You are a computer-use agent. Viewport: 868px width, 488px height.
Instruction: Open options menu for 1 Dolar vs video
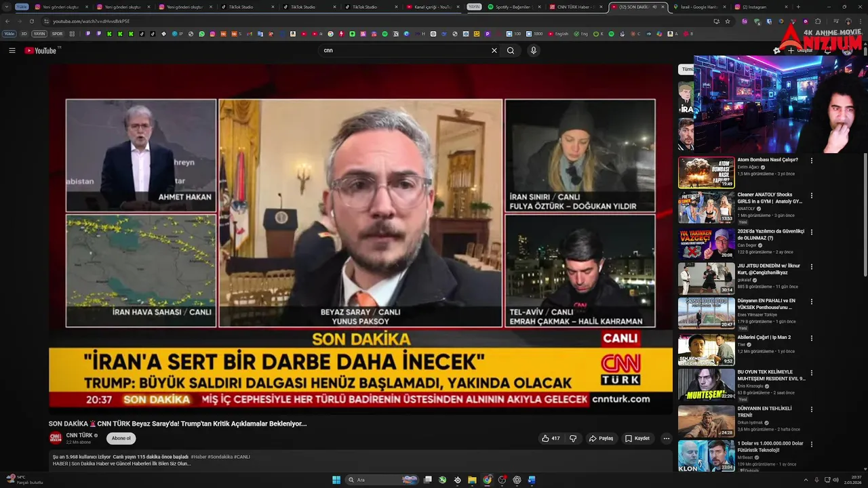point(811,445)
